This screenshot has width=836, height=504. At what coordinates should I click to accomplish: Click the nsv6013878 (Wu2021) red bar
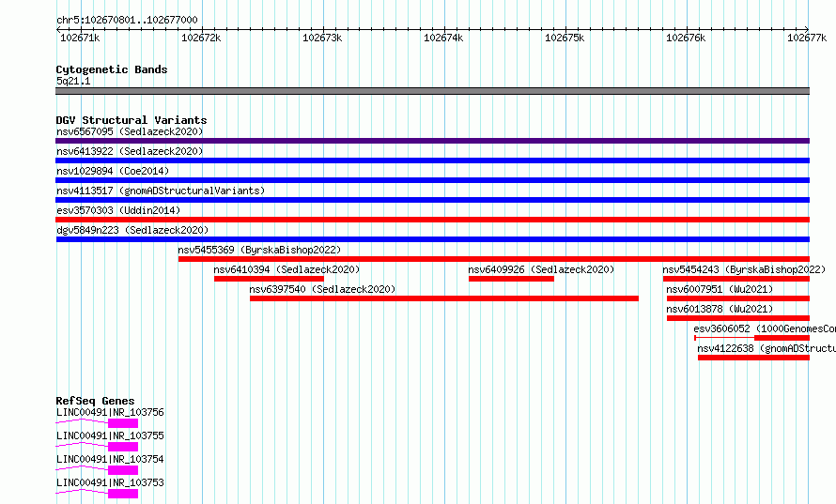coord(738,318)
